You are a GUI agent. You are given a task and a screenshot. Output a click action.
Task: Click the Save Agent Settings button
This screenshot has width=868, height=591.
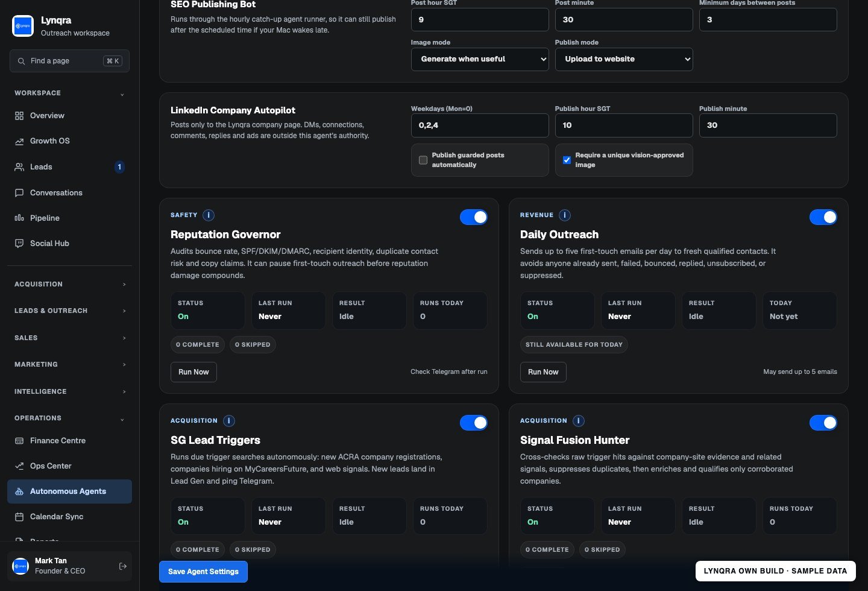coord(203,572)
